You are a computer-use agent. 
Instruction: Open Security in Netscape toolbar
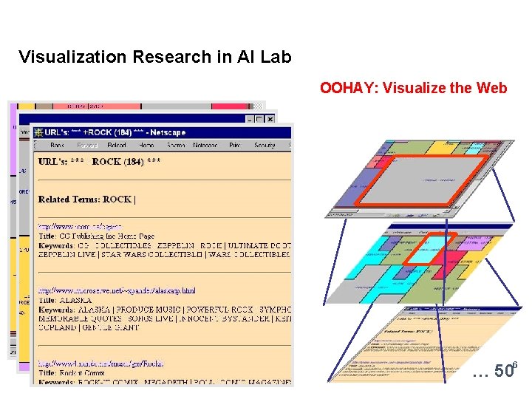pyautogui.click(x=265, y=146)
